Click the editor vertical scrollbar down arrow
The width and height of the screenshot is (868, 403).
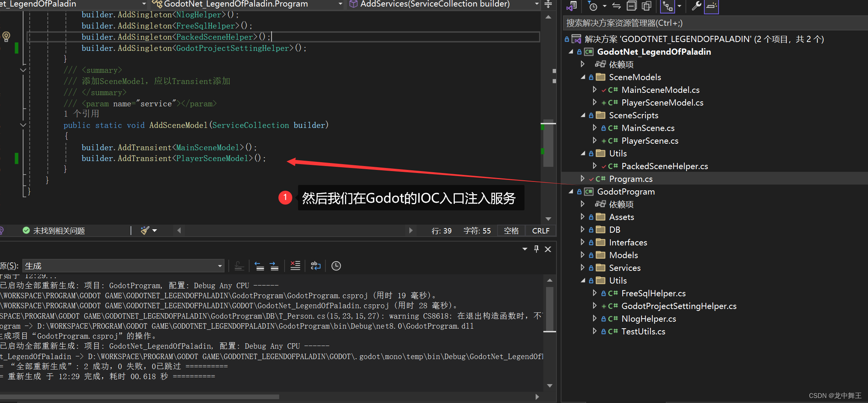(548, 218)
